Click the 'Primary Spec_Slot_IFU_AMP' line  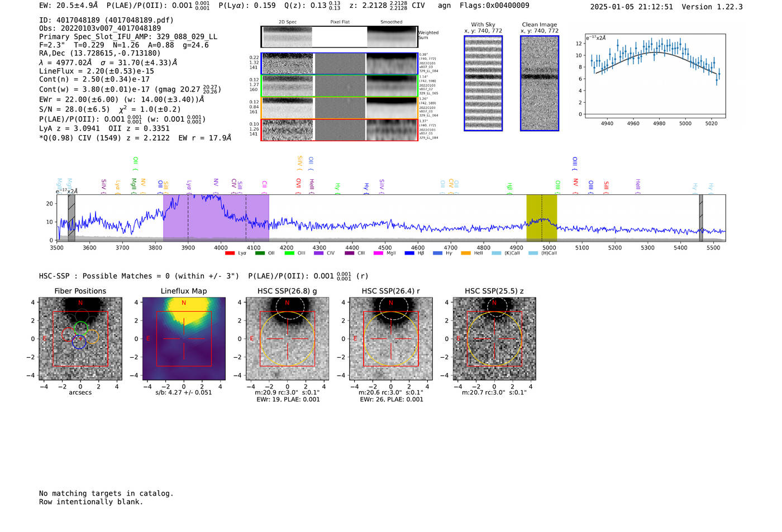[x=128, y=37]
